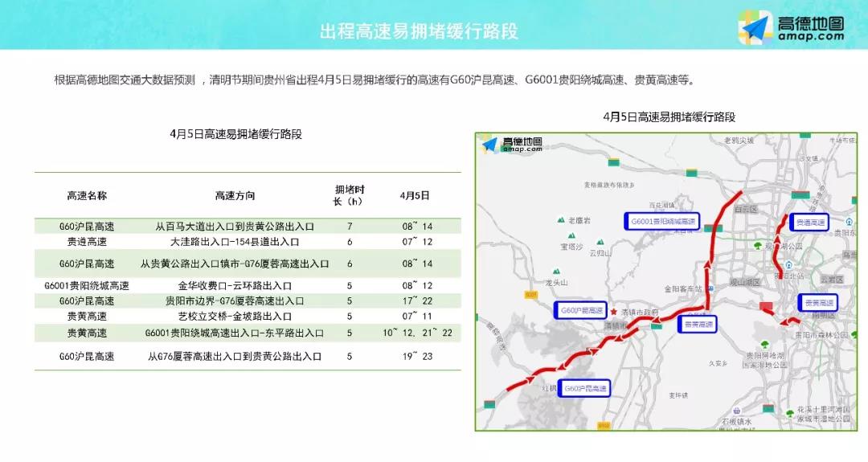Click the tree icon beside 花溪十里河滩
The width and height of the screenshot is (868, 462).
790,413
